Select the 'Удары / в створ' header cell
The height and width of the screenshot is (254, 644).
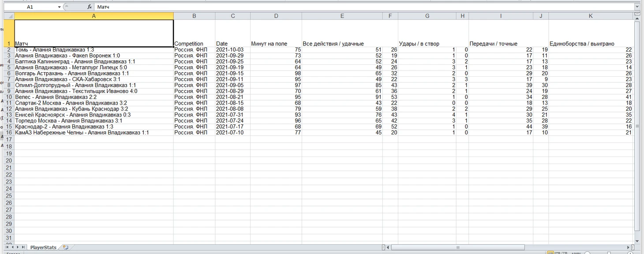427,33
